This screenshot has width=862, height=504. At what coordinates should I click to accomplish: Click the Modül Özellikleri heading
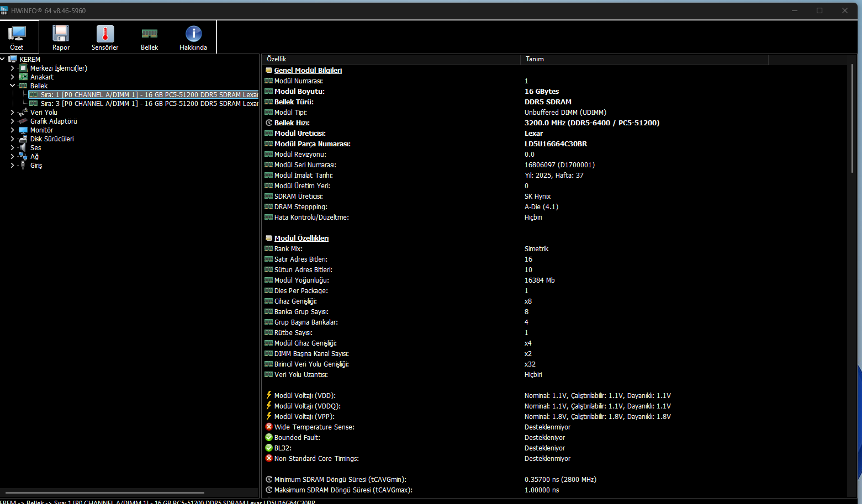[302, 238]
